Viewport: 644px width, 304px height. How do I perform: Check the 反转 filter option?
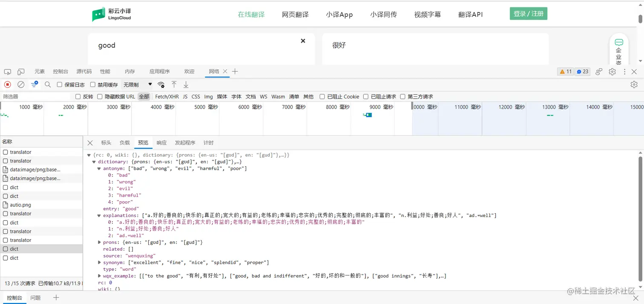click(x=78, y=97)
